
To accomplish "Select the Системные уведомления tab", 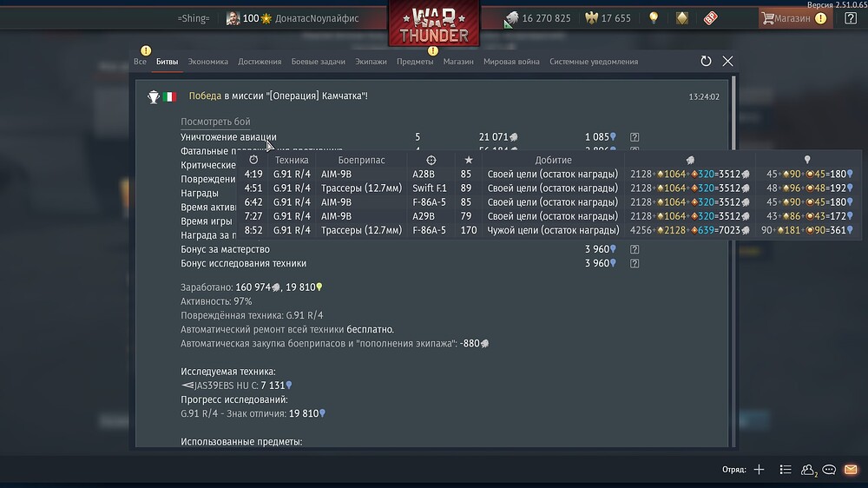I will (x=594, y=62).
